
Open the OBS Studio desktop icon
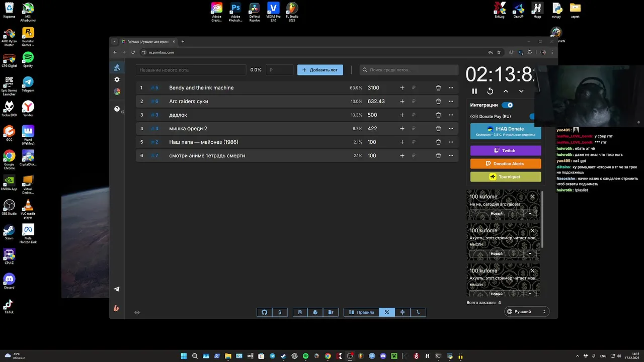[9, 207]
